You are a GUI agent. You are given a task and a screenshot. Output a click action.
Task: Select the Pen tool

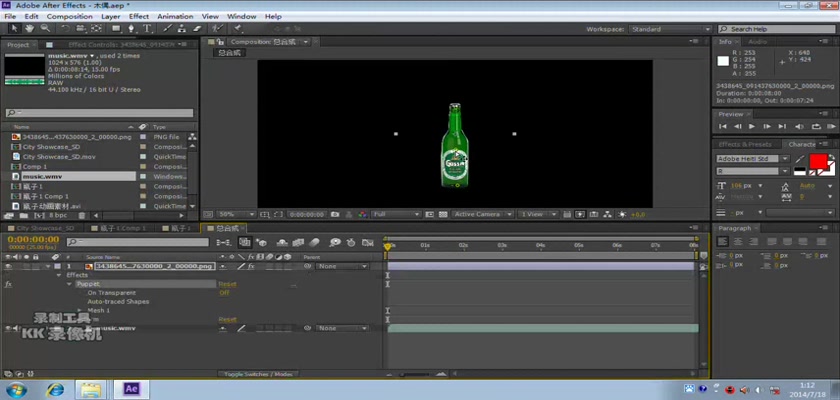tap(133, 29)
